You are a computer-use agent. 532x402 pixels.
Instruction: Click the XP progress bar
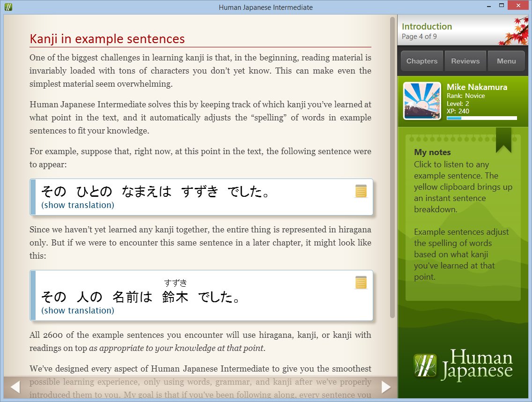[481, 118]
